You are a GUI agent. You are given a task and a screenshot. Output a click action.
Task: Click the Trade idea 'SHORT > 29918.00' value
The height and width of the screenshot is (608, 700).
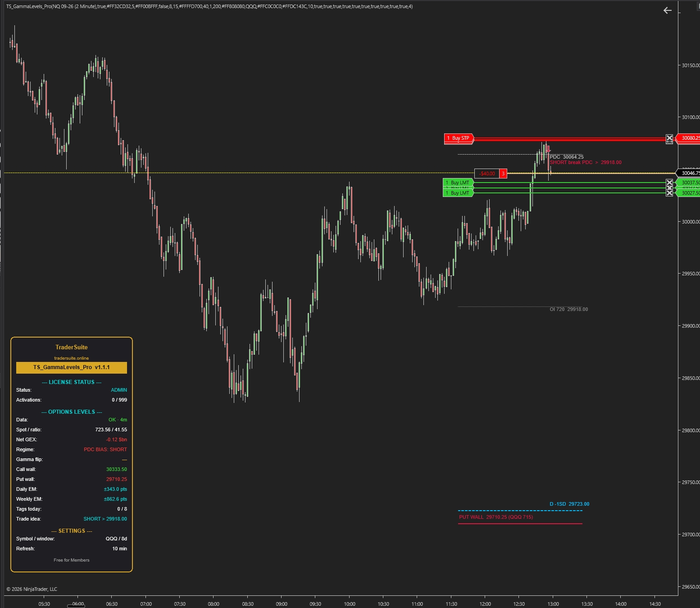(x=105, y=519)
